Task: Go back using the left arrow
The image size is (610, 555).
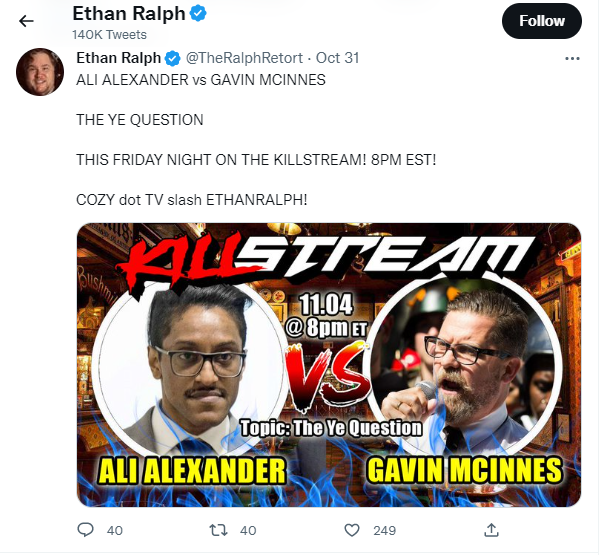Action: [26, 21]
